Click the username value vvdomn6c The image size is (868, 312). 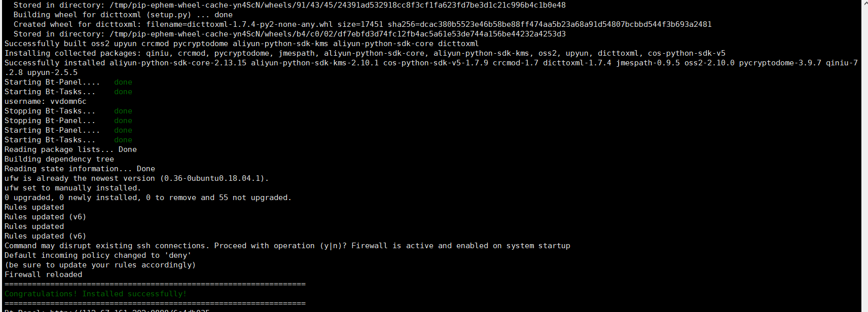click(68, 101)
